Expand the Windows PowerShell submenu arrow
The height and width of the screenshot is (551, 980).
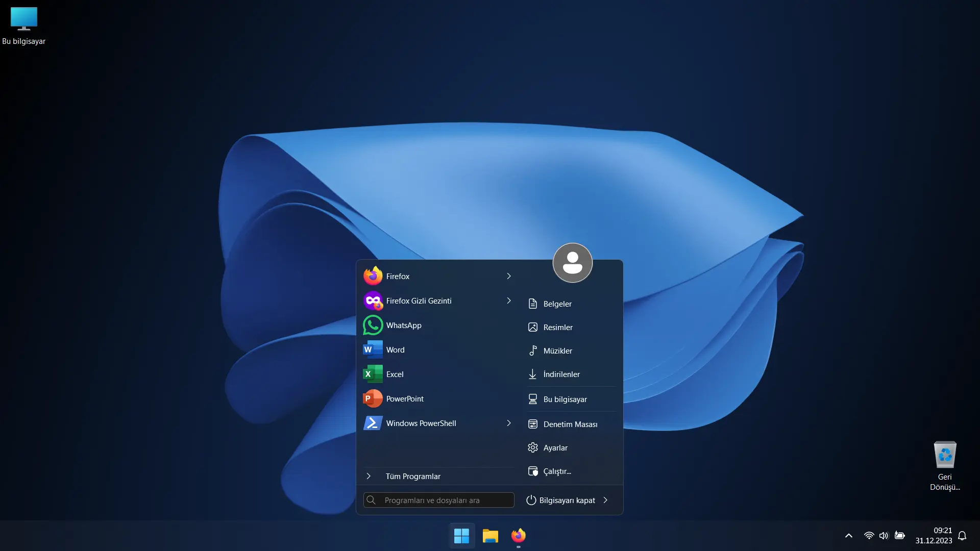509,423
